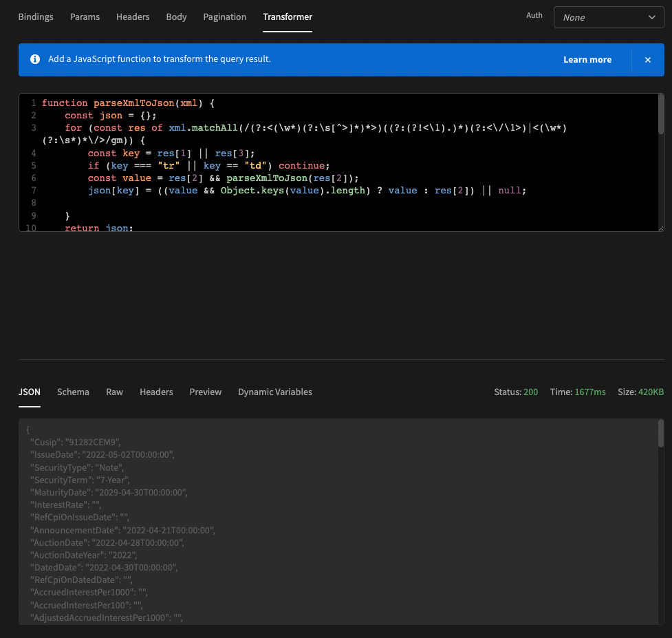The width and height of the screenshot is (672, 638).
Task: Click the code editor vertical scrollbar
Action: 661,114
